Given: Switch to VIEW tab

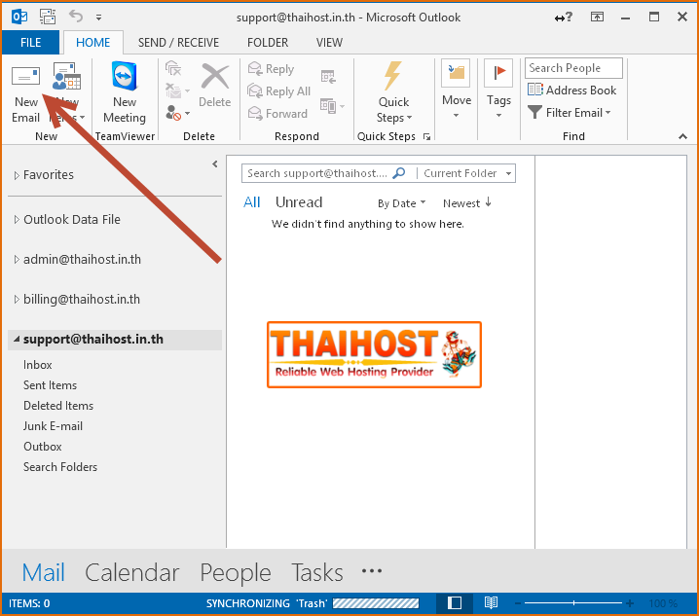Looking at the screenshot, I should pyautogui.click(x=329, y=43).
